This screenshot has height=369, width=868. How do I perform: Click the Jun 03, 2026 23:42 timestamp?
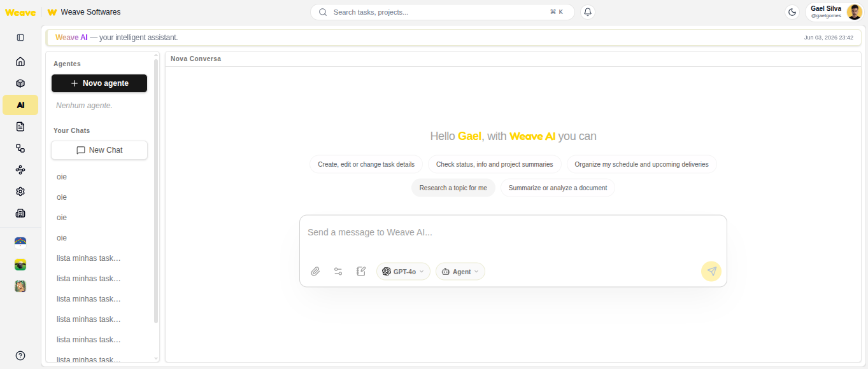coord(829,38)
